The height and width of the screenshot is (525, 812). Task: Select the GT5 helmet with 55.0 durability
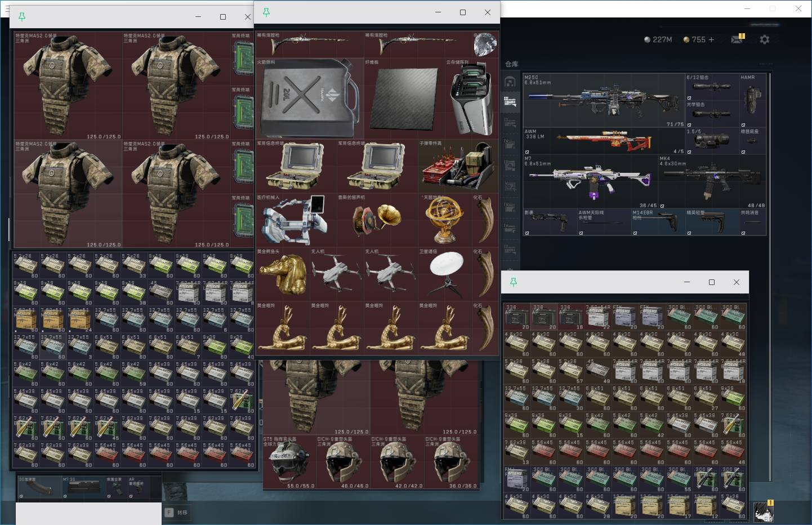pyautogui.click(x=290, y=462)
